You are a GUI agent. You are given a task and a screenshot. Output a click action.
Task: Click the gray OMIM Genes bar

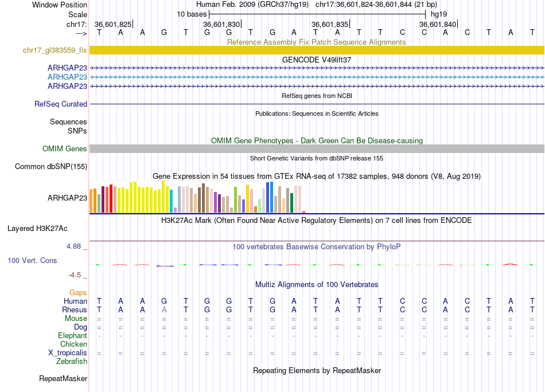[317, 148]
